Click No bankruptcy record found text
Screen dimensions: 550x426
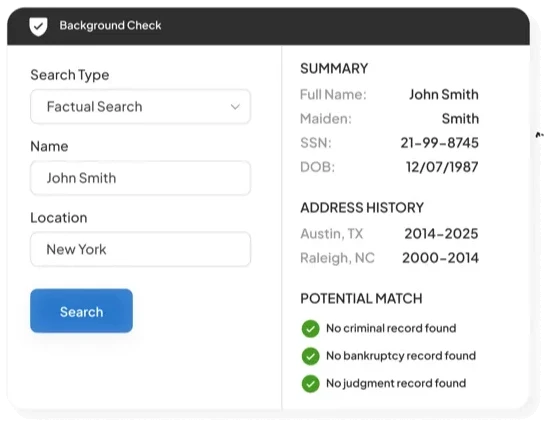click(401, 356)
